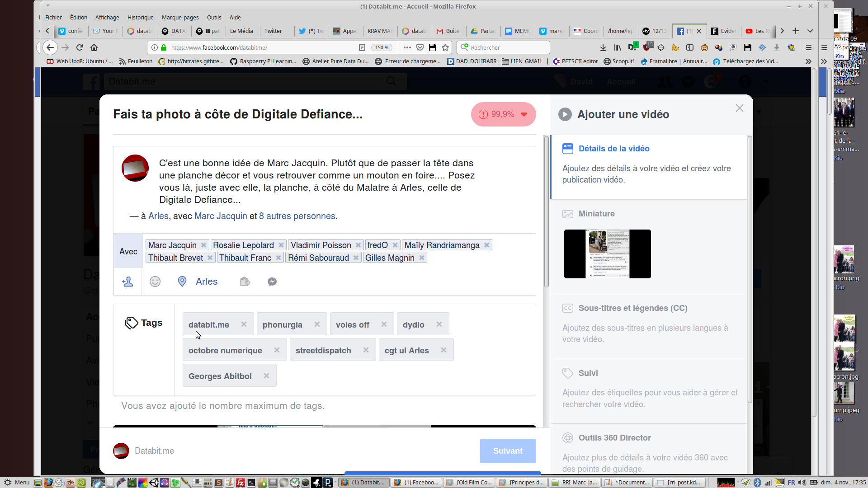The height and width of the screenshot is (488, 868).
Task: Click the video Miniature thumbnail
Action: (x=607, y=254)
